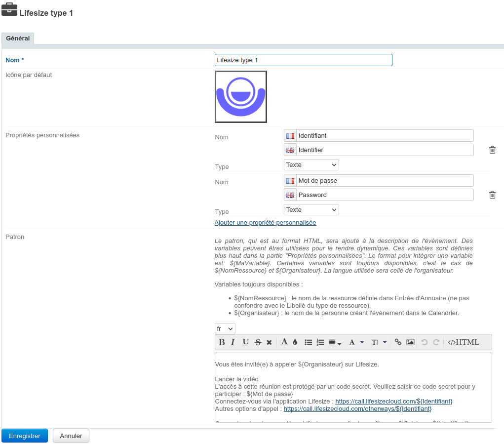Image resolution: width=504 pixels, height=444 pixels.
Task: Select the Général tab
Action: click(x=18, y=39)
